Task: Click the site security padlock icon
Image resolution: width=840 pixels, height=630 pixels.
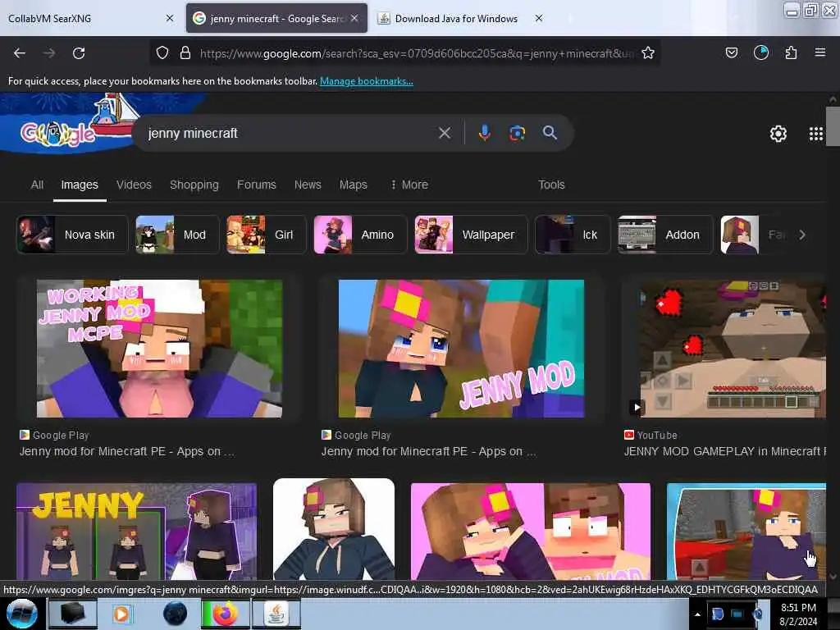Action: point(185,53)
